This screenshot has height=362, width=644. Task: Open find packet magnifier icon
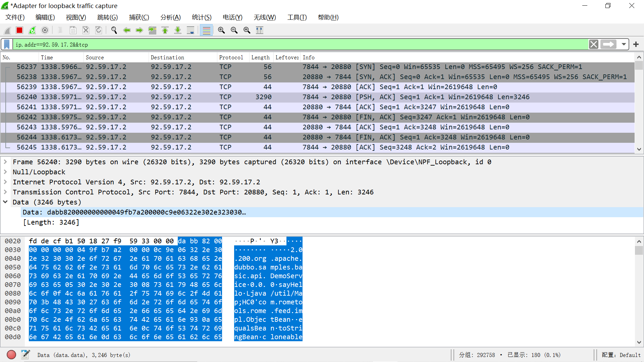[114, 31]
